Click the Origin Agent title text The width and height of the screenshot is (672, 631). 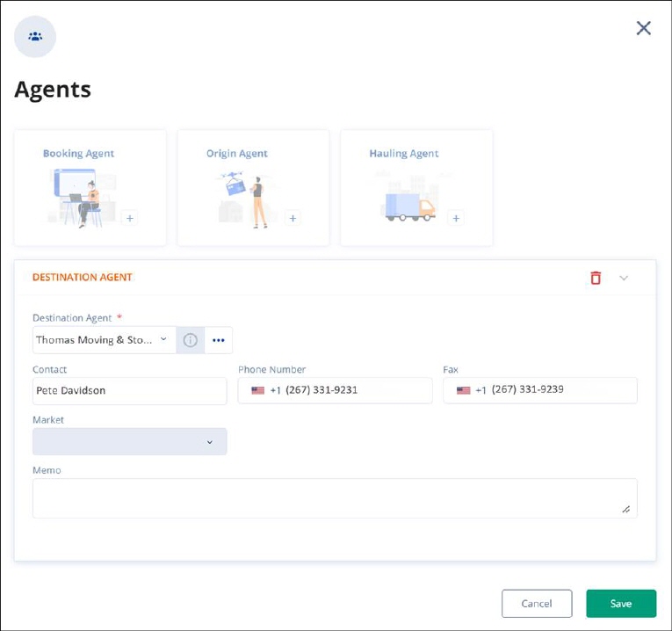pos(237,154)
